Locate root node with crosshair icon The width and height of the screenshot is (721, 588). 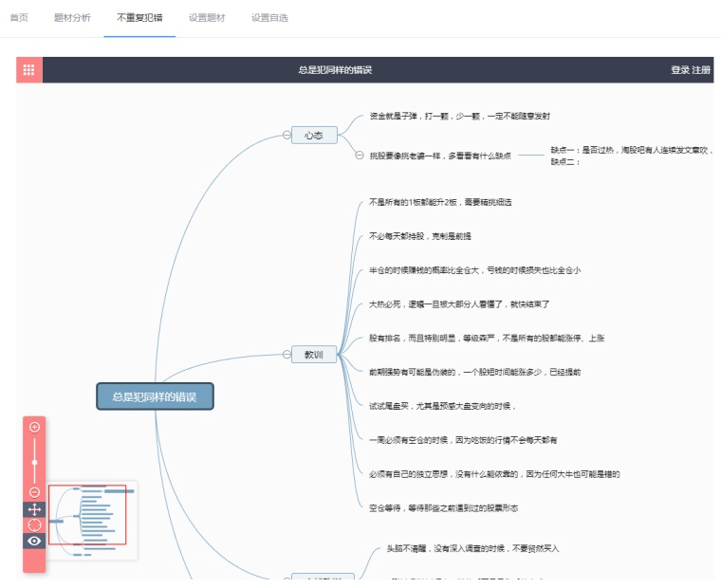tap(34, 525)
